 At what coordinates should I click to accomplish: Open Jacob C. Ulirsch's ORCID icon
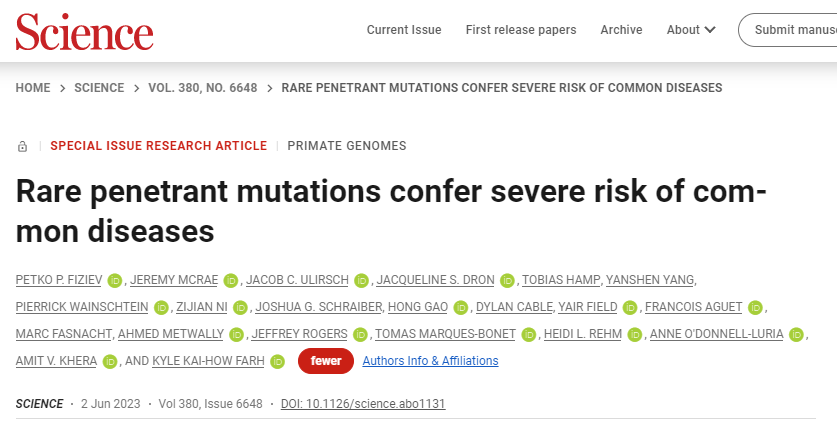coord(361,280)
